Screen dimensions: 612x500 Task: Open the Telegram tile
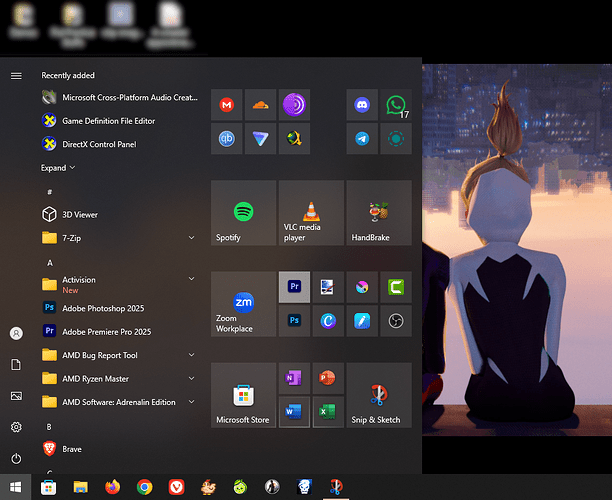362,139
